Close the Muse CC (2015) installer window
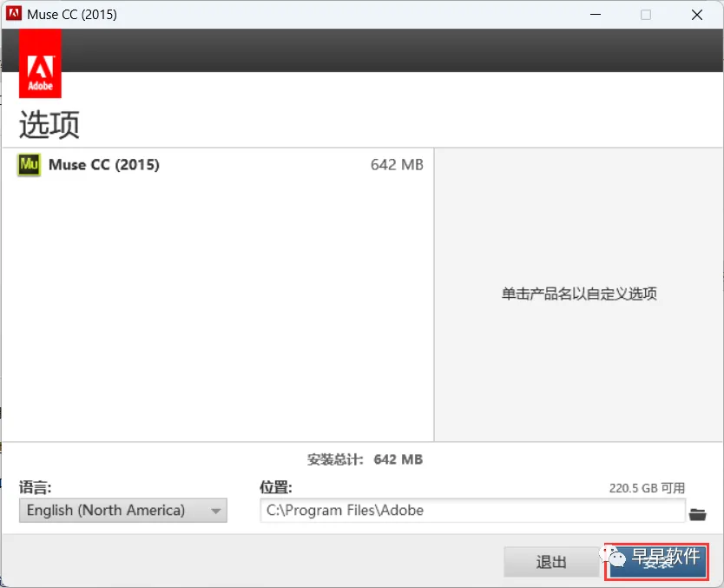The height and width of the screenshot is (588, 724). point(697,14)
